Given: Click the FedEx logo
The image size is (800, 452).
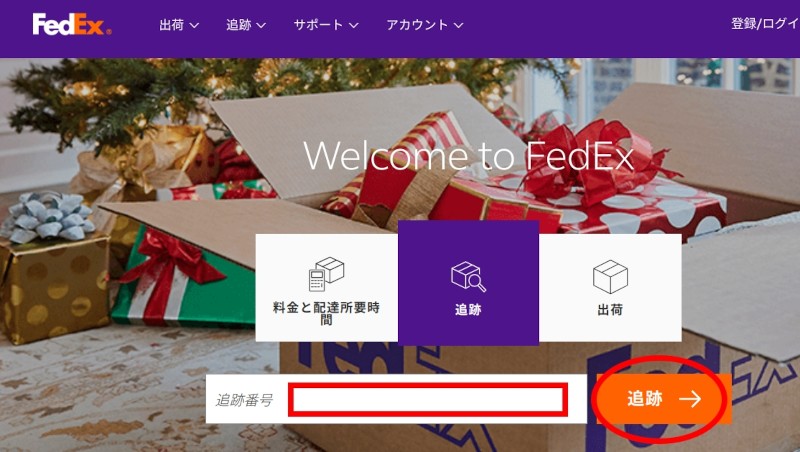Looking at the screenshot, I should pos(72,24).
